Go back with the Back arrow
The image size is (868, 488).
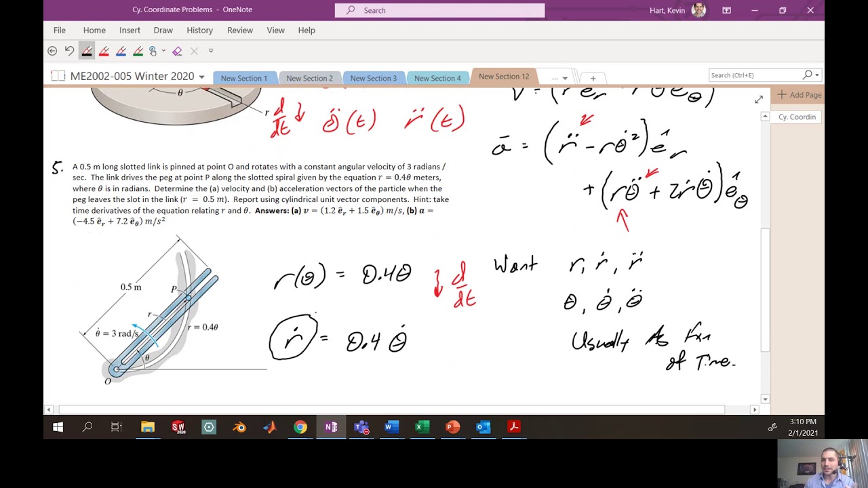(x=52, y=51)
